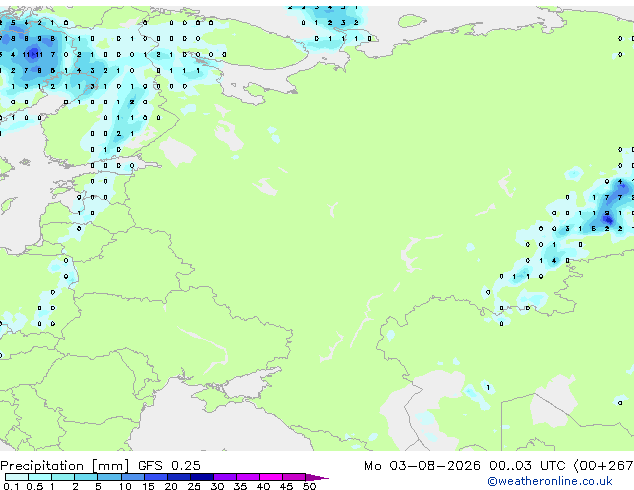
Task: Click the 0.1–0.5 mm legend swatch
Action: [17, 477]
